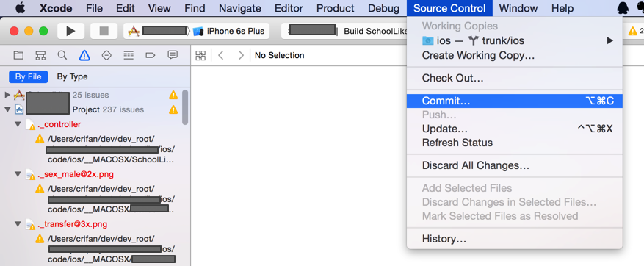
Task: Open the iPhone 6s Plus device selector
Action: 229,32
